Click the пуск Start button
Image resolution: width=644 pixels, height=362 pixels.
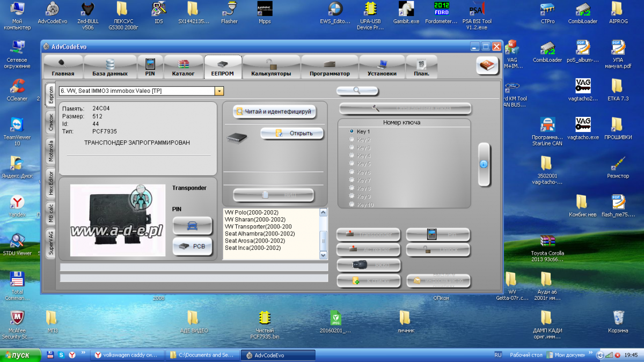[x=20, y=355]
